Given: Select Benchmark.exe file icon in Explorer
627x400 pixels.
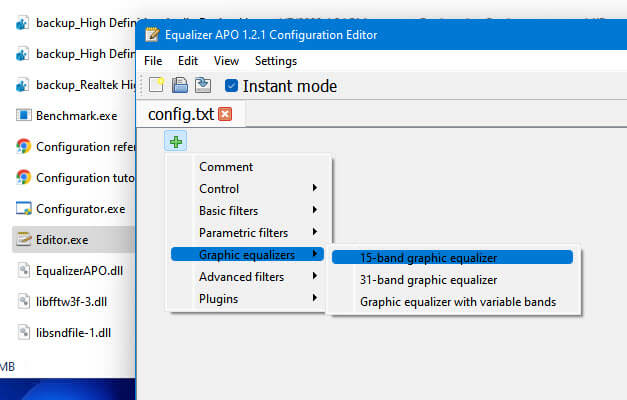Looking at the screenshot, I should (x=23, y=116).
